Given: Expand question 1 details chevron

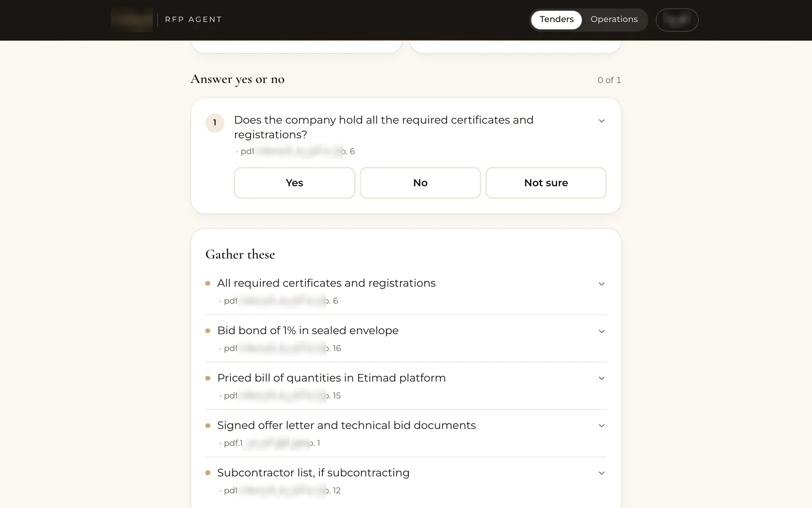Looking at the screenshot, I should click(x=601, y=121).
